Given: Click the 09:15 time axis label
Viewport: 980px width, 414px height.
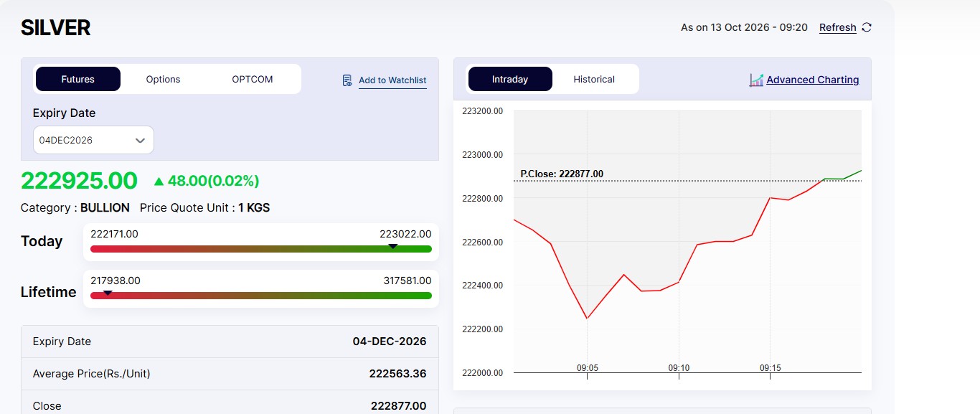Looking at the screenshot, I should (x=771, y=368).
